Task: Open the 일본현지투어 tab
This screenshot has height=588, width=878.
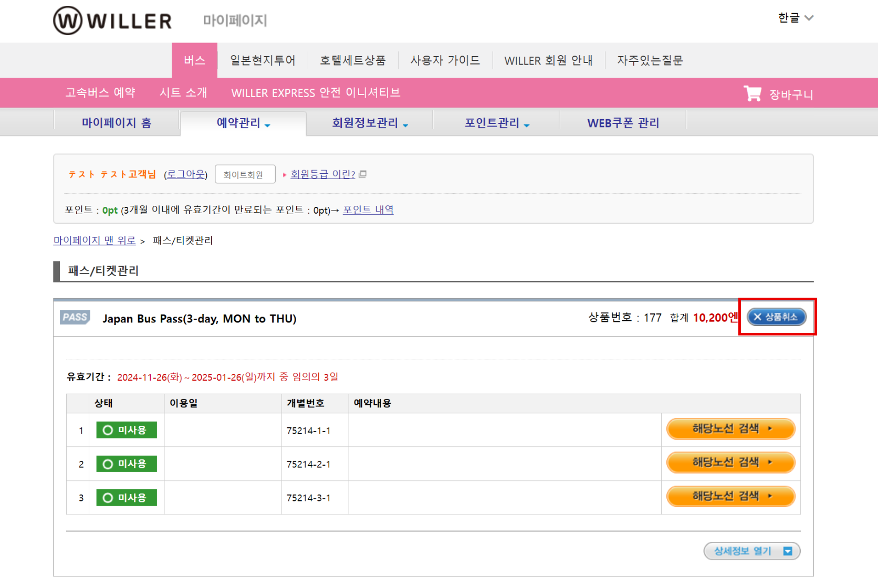Action: [263, 60]
